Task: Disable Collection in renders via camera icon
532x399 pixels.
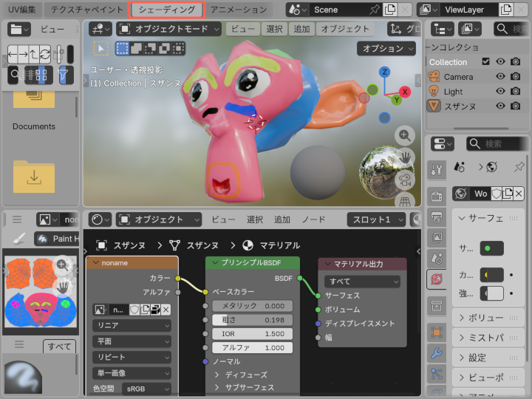Action: tap(516, 61)
